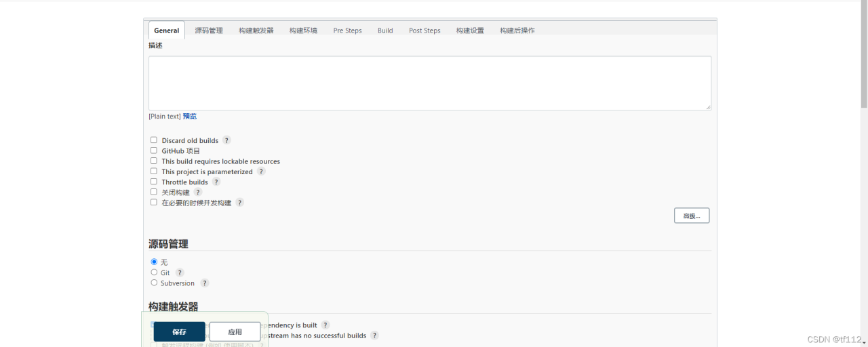Enable Discard old builds checkbox
This screenshot has width=868, height=347.
154,140
